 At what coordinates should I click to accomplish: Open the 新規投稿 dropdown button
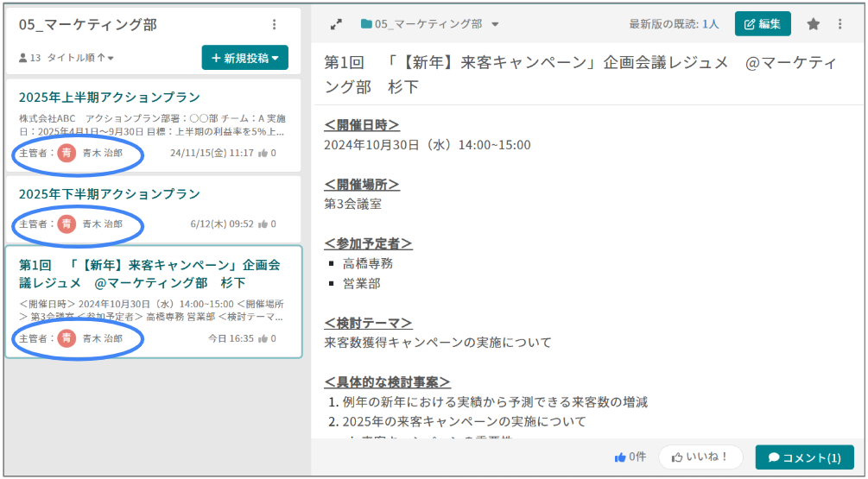tap(244, 58)
